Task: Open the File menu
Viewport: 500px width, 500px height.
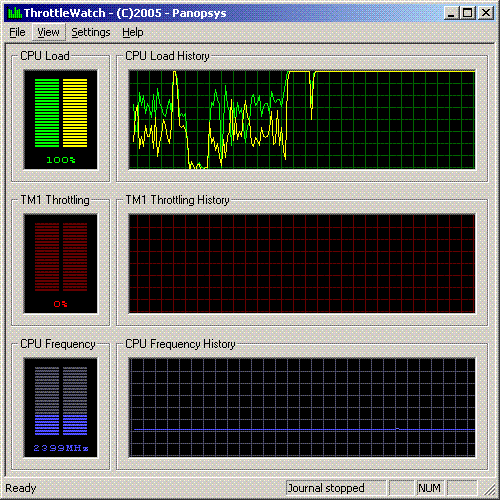Action: point(17,32)
